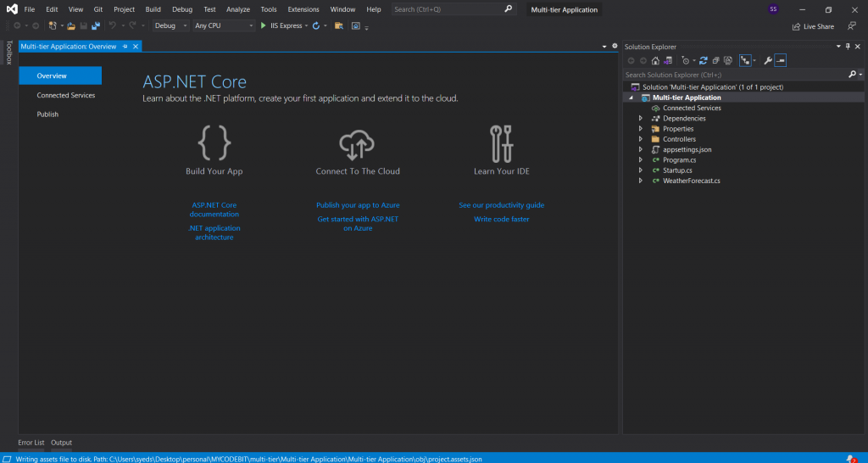Click Sync with Active Document icon
The image size is (868, 463).
pyautogui.click(x=704, y=60)
